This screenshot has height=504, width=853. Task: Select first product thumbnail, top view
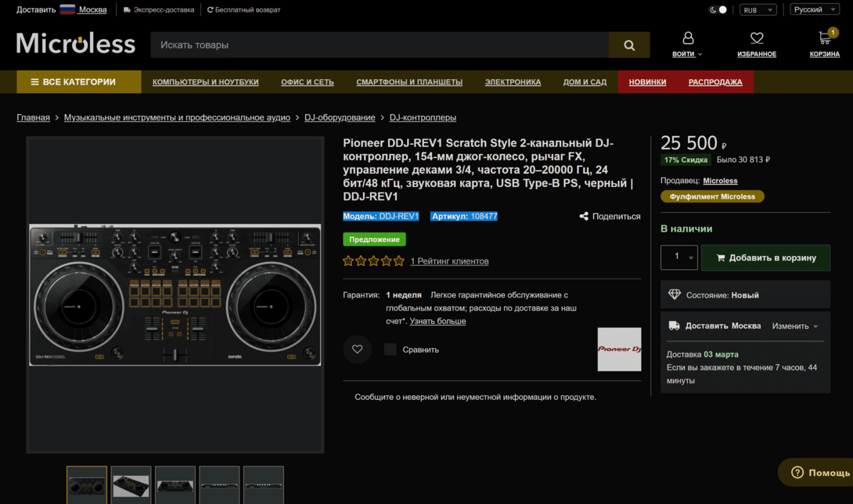pyautogui.click(x=87, y=485)
